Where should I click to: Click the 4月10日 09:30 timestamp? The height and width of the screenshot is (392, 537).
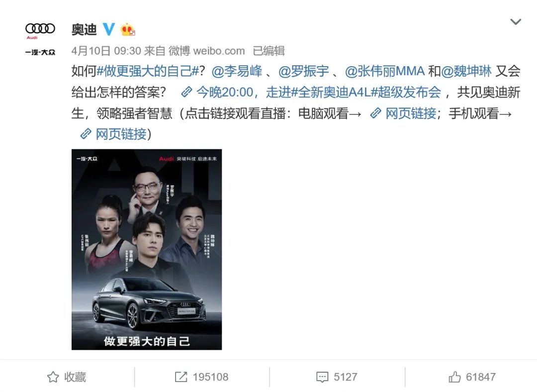[x=106, y=51]
